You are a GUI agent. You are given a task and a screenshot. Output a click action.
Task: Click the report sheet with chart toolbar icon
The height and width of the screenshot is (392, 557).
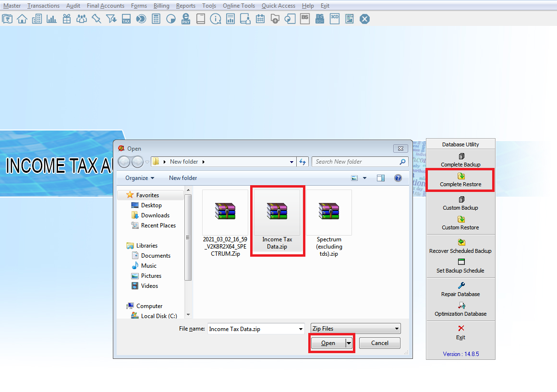tap(230, 19)
